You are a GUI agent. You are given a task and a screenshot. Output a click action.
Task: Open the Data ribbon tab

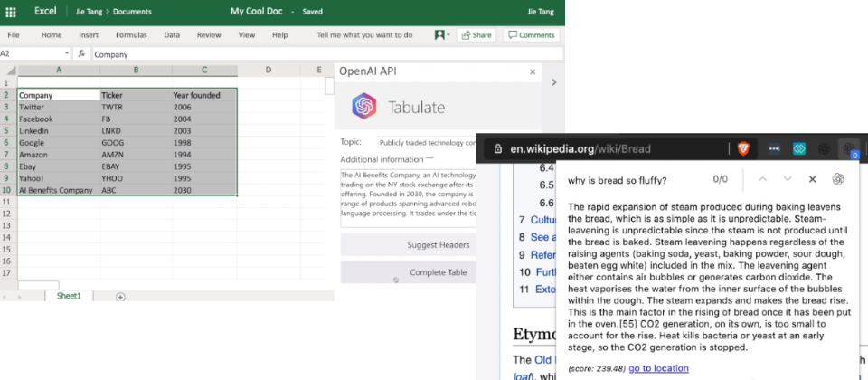172,35
